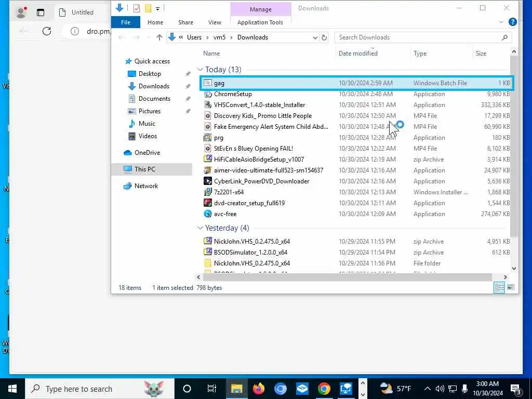
Task: Sort by the Name column header
Action: (x=211, y=54)
